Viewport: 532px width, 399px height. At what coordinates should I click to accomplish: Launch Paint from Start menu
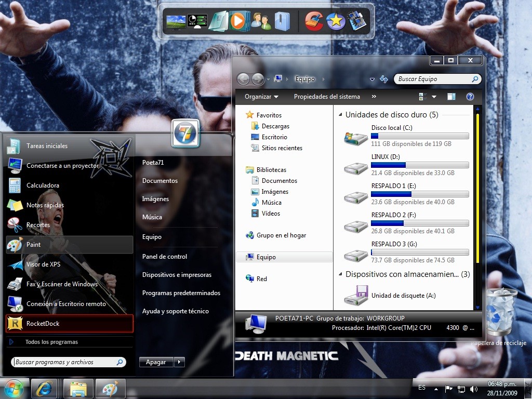(x=70, y=245)
